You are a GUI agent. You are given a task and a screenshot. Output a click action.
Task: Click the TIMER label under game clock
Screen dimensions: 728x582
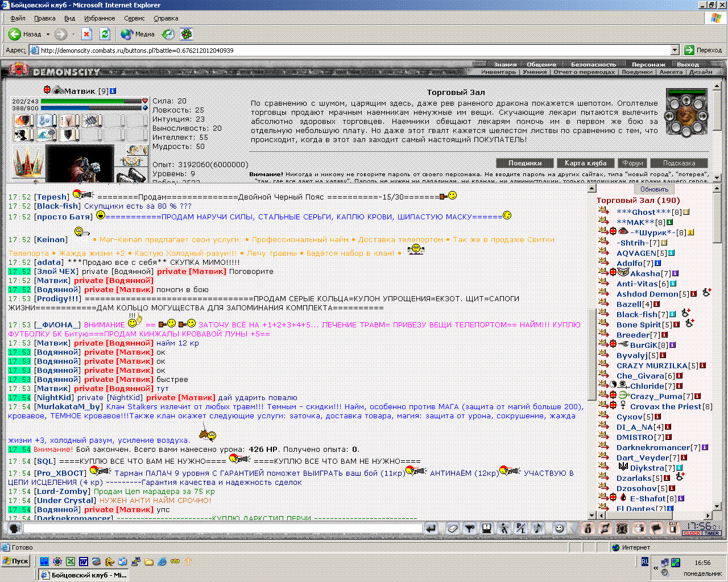(x=712, y=533)
